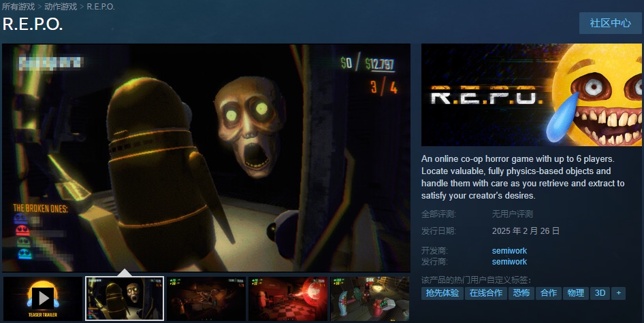
Task: Select the third dark corridor screenshot thumbnail
Action: coord(206,299)
